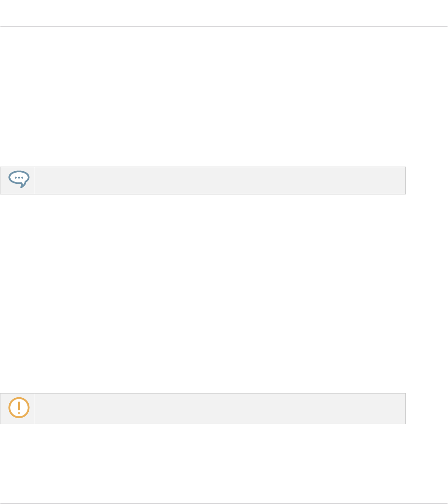Click white margin right of the note box

coord(427,180)
